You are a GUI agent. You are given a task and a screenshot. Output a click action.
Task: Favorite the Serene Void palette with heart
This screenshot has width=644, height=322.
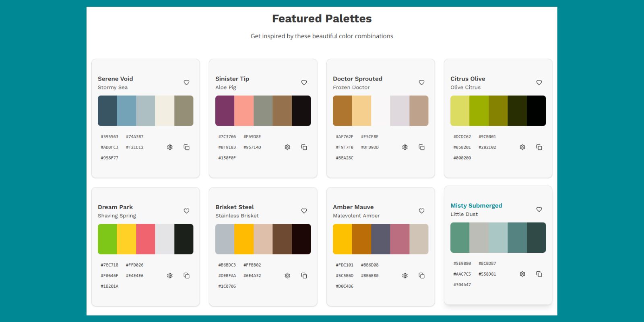click(186, 83)
